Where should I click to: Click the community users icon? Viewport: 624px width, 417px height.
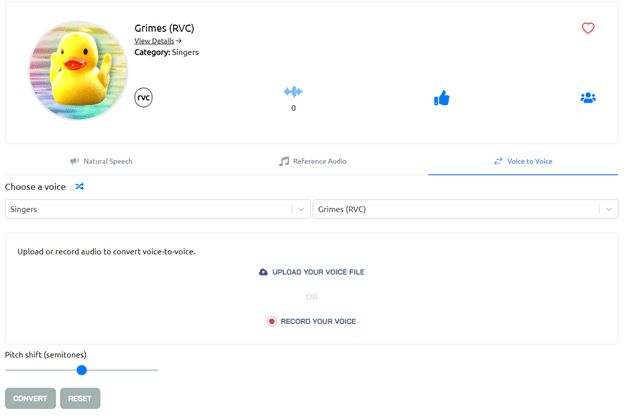588,98
